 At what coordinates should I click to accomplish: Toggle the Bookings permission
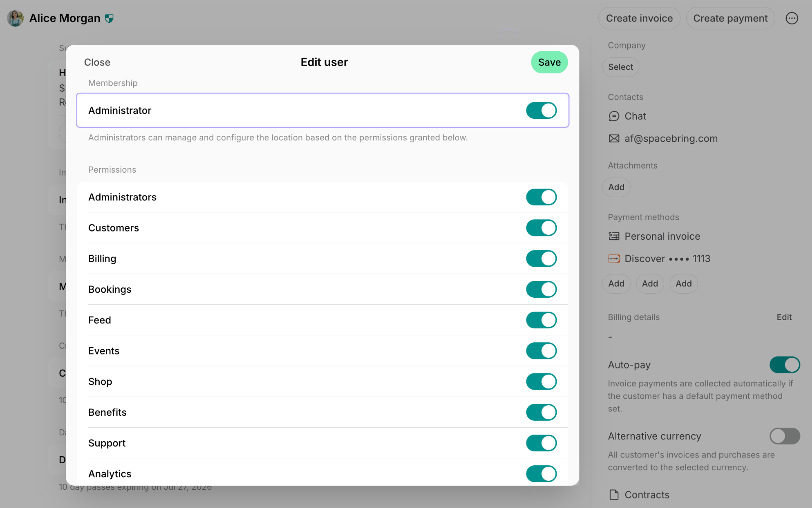click(541, 289)
